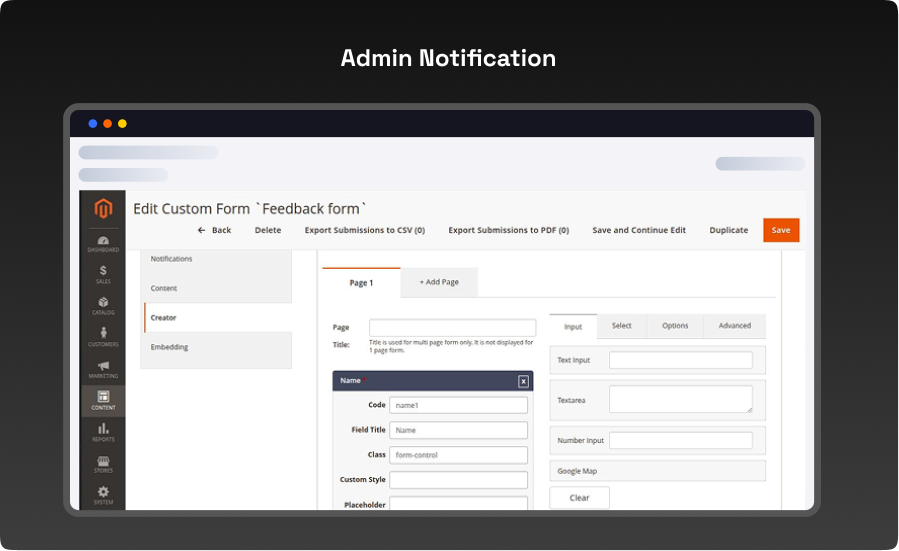Switch to the Select tab
Viewport: 899px width, 551px height.
(621, 326)
